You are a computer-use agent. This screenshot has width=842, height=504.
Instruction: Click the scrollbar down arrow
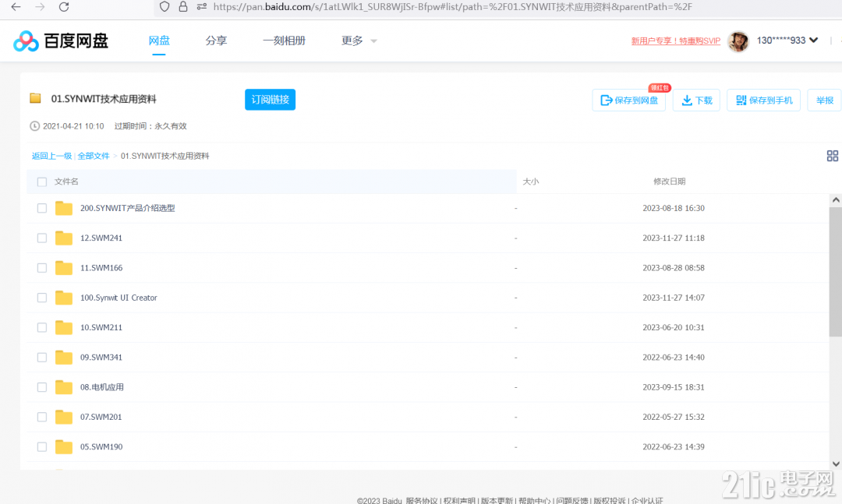836,463
